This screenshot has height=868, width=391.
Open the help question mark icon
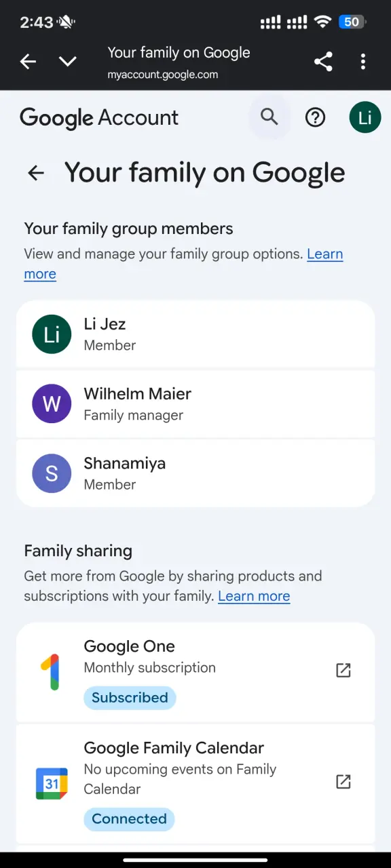coord(315,117)
